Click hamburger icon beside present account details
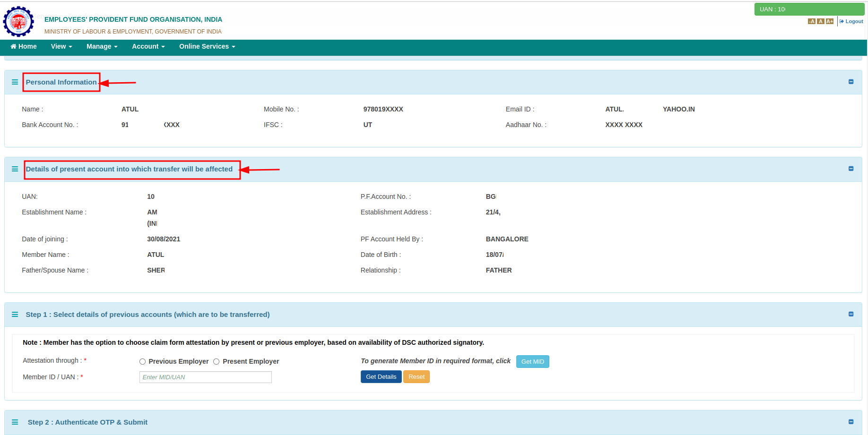 pos(15,169)
